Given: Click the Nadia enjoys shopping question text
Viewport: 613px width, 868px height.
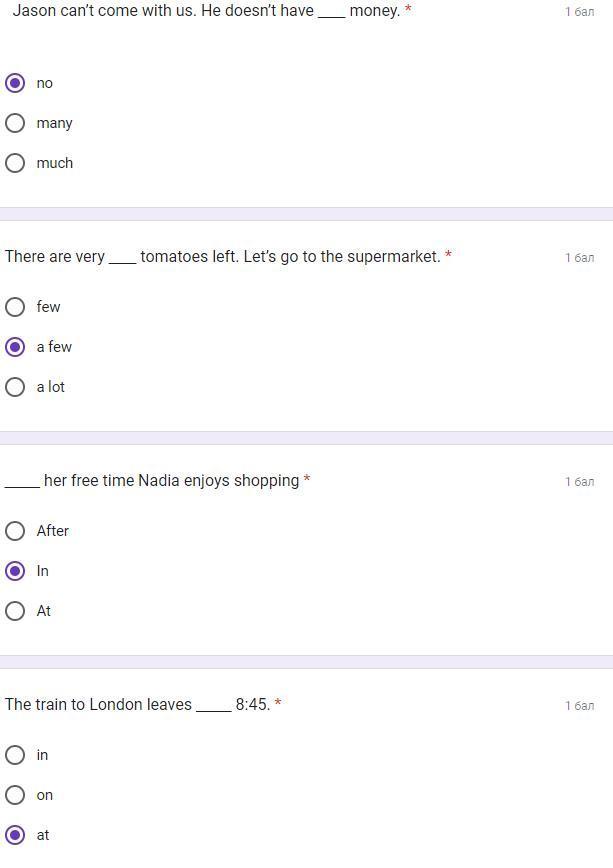Looking at the screenshot, I should click(x=152, y=481).
